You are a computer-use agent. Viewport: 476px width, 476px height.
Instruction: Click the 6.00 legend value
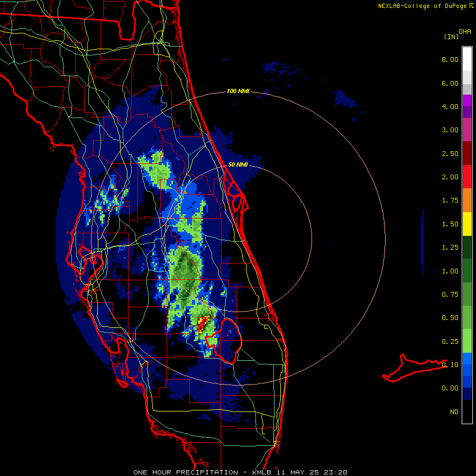(x=450, y=83)
